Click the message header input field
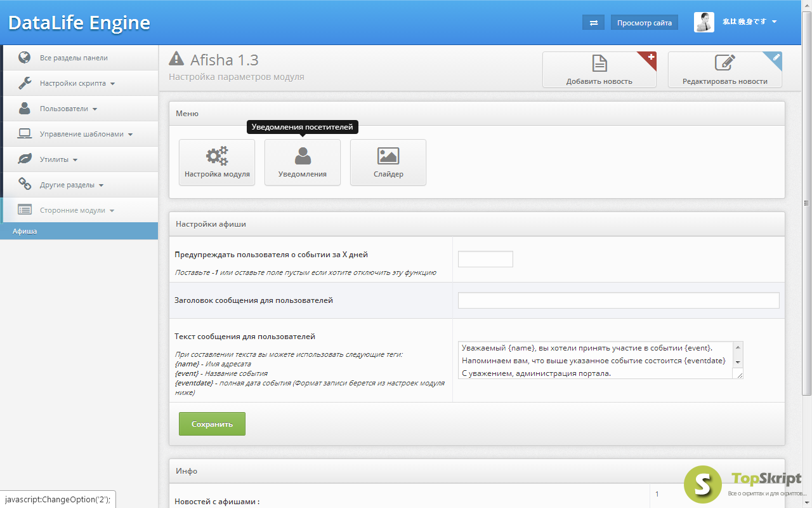Screen dimensions: 812x508 click(x=619, y=300)
